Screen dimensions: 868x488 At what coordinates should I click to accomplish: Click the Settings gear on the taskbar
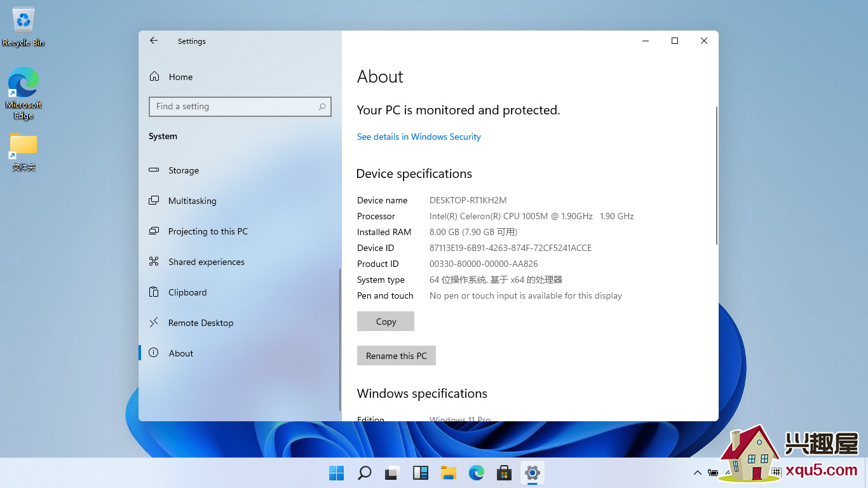[532, 473]
